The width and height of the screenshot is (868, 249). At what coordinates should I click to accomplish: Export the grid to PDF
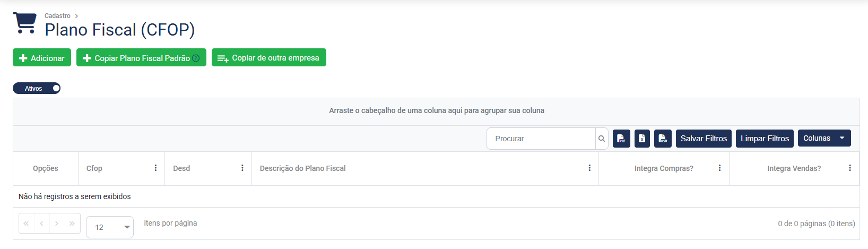pyautogui.click(x=621, y=139)
